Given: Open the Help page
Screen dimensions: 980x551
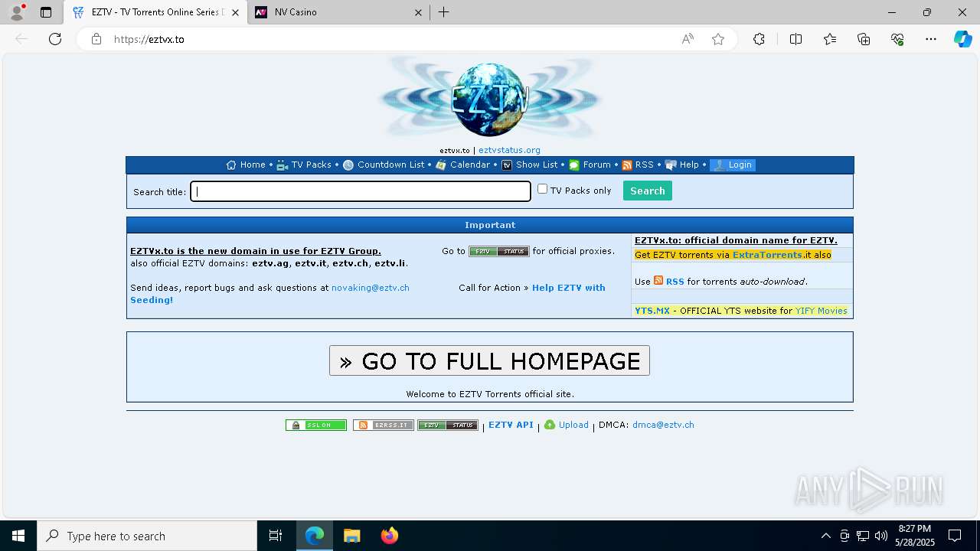Looking at the screenshot, I should point(682,165).
